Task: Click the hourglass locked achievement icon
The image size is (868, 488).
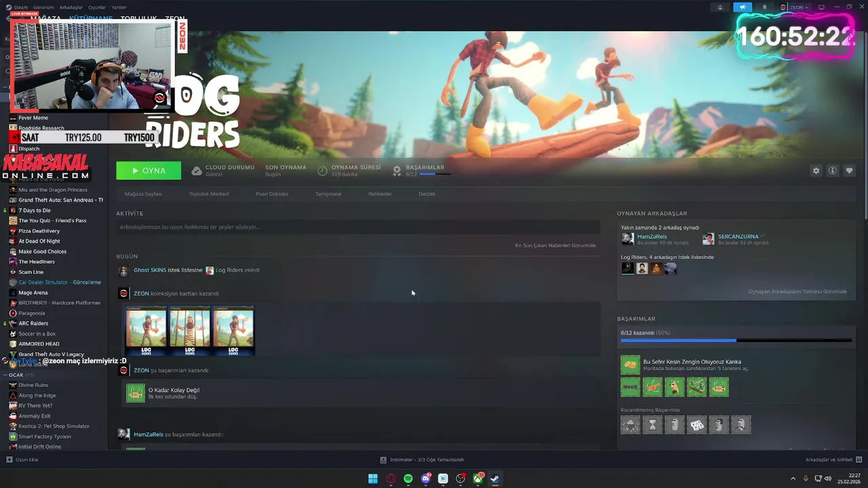Action: click(x=652, y=425)
